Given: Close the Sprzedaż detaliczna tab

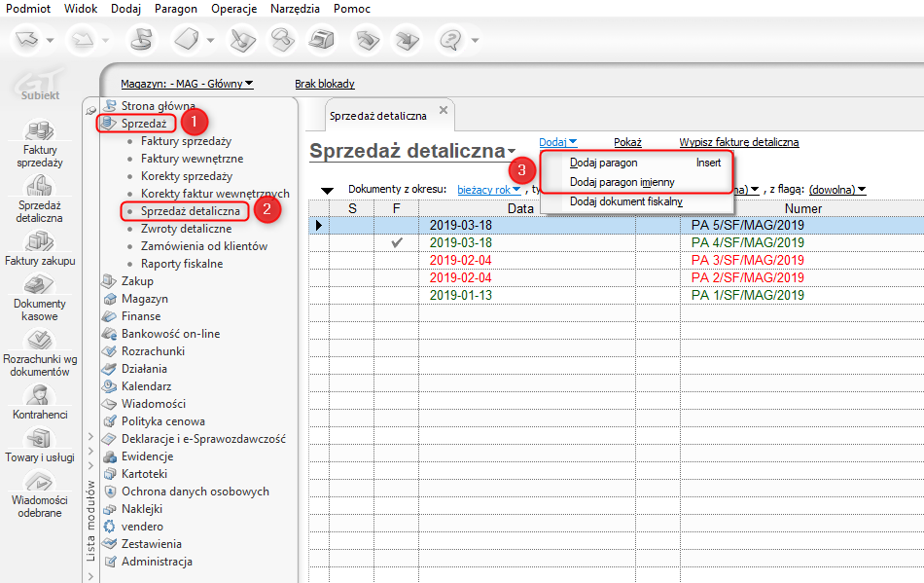Looking at the screenshot, I should pyautogui.click(x=444, y=110).
